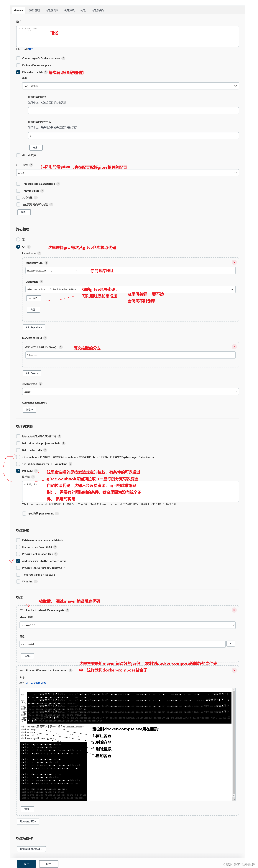Viewport: 258px width, 868px height.
Task: Open help icon next to Discard old builds
Action: [45, 72]
